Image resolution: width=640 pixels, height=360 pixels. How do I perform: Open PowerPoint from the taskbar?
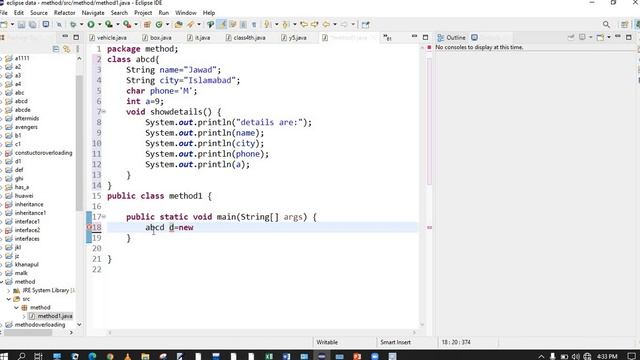[x=357, y=356]
